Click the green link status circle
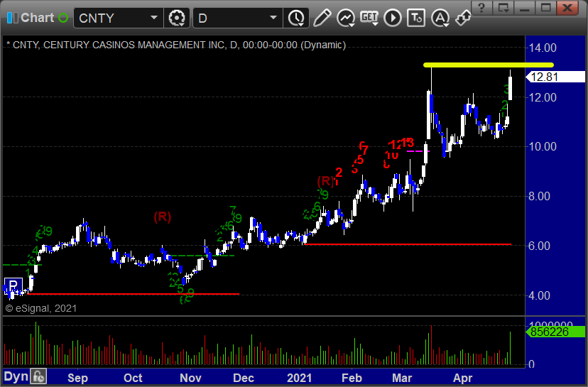 click(x=63, y=18)
